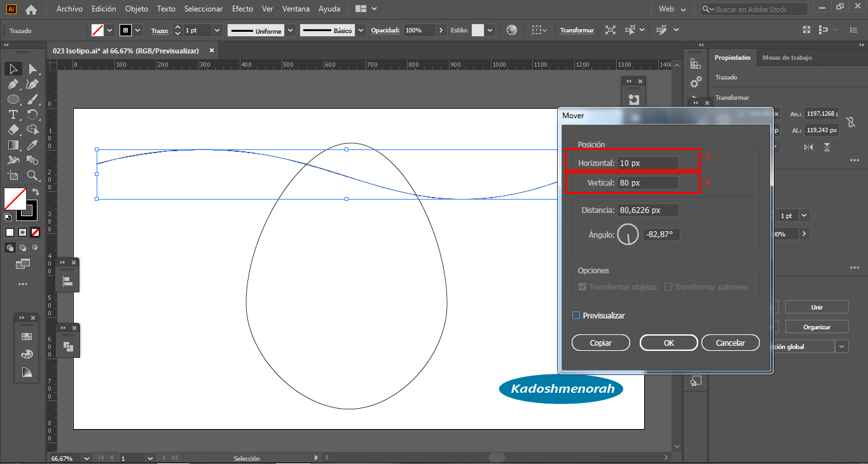868x464 pixels.
Task: Enable the Previsualizar checkbox
Action: pos(576,315)
